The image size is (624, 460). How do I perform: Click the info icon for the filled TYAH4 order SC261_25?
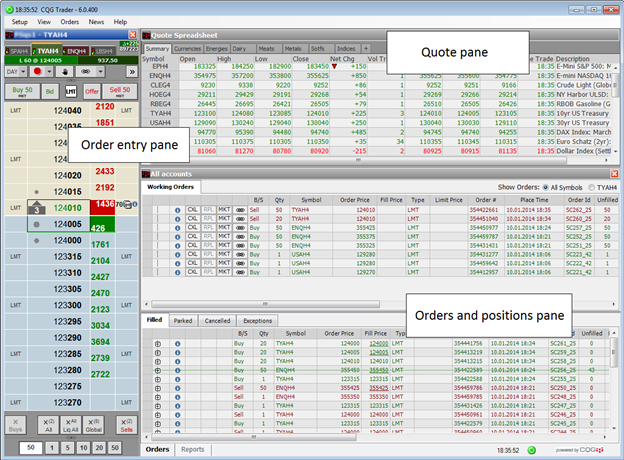177,344
